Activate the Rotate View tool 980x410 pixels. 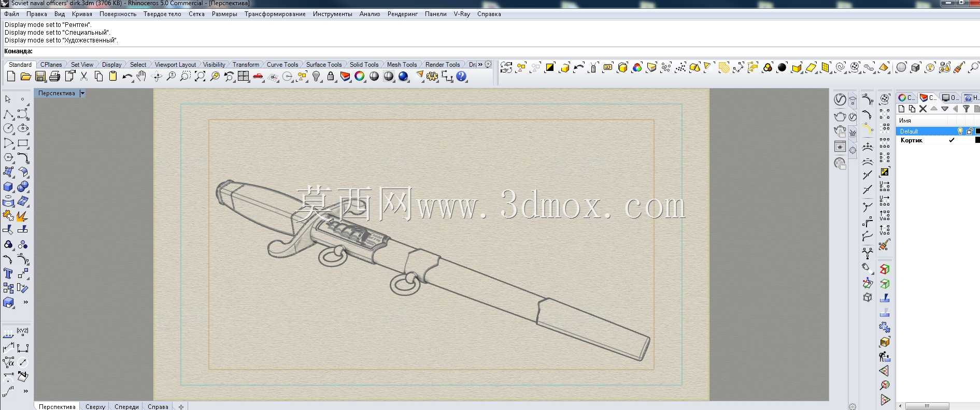(x=157, y=77)
